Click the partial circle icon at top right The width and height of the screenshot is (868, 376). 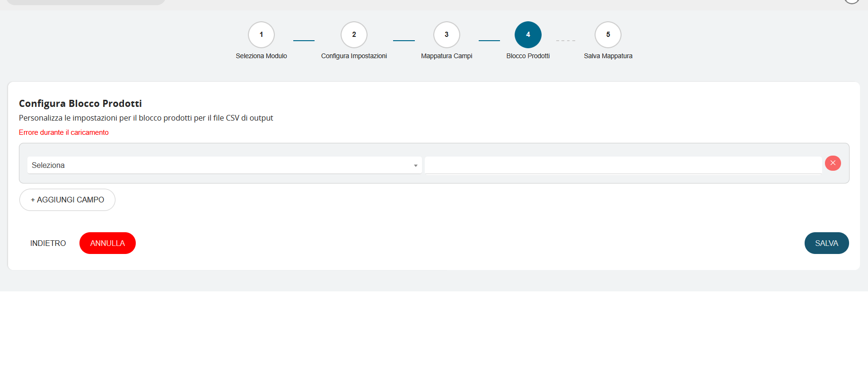click(x=851, y=1)
